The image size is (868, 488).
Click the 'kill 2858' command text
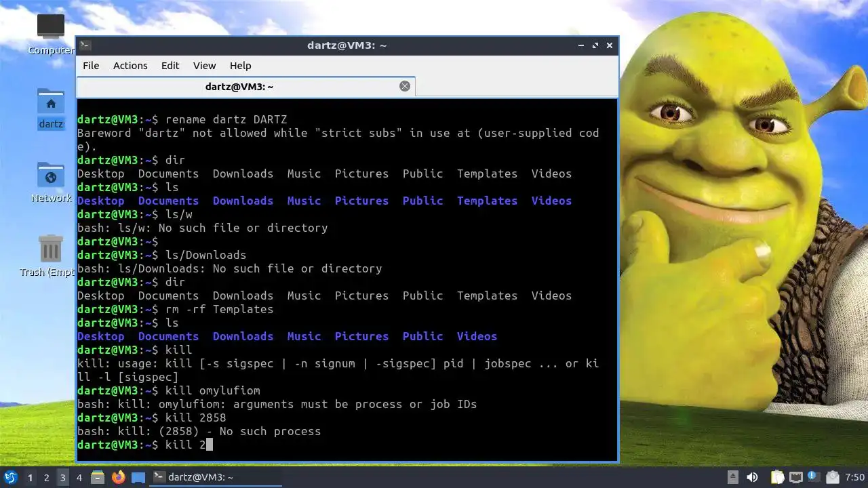[195, 418]
